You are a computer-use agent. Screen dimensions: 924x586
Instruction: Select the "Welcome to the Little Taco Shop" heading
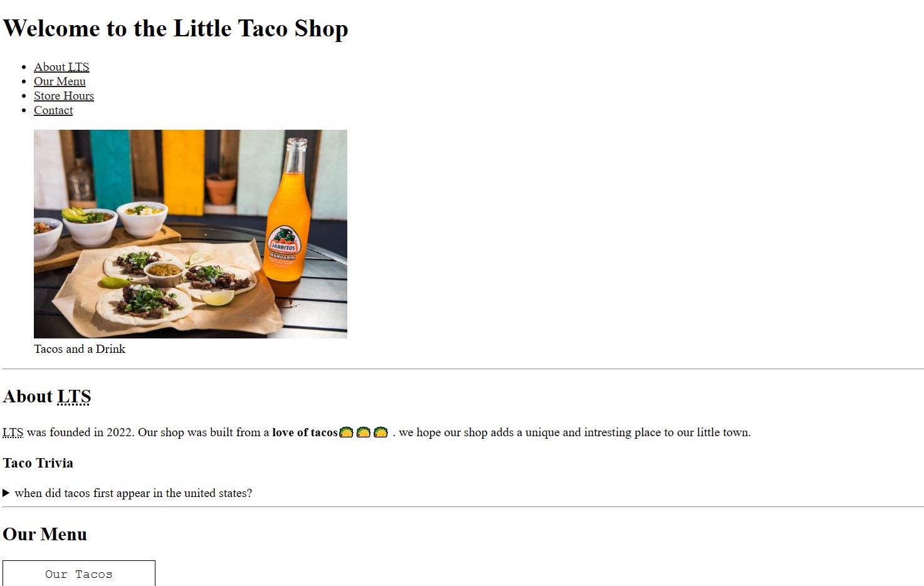pyautogui.click(x=176, y=29)
